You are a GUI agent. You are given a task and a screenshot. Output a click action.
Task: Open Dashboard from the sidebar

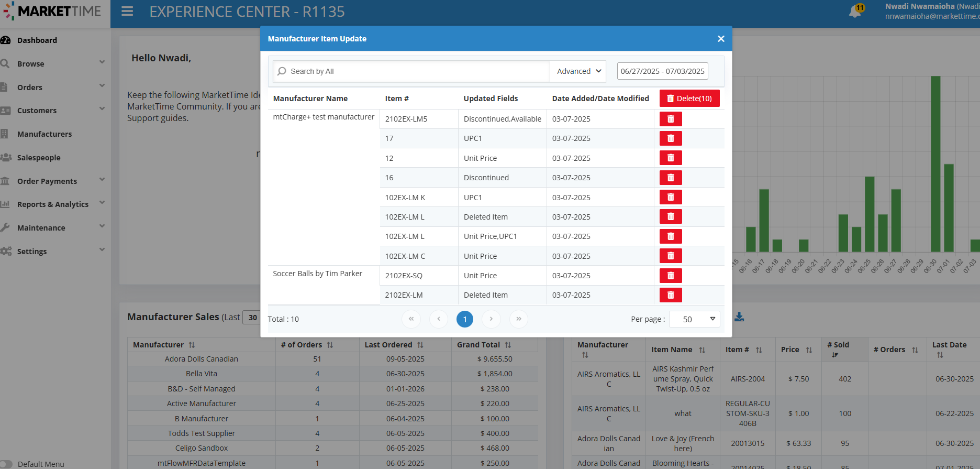(x=37, y=40)
